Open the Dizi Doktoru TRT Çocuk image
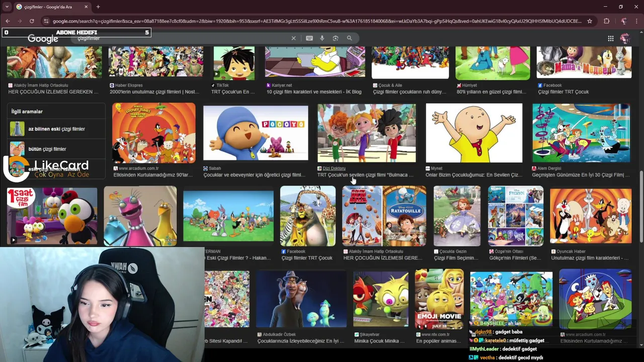This screenshot has height=362, width=644. point(367,133)
